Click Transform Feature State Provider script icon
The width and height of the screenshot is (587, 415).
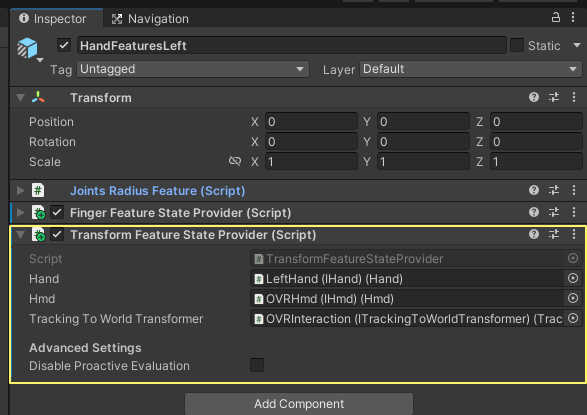click(x=38, y=235)
